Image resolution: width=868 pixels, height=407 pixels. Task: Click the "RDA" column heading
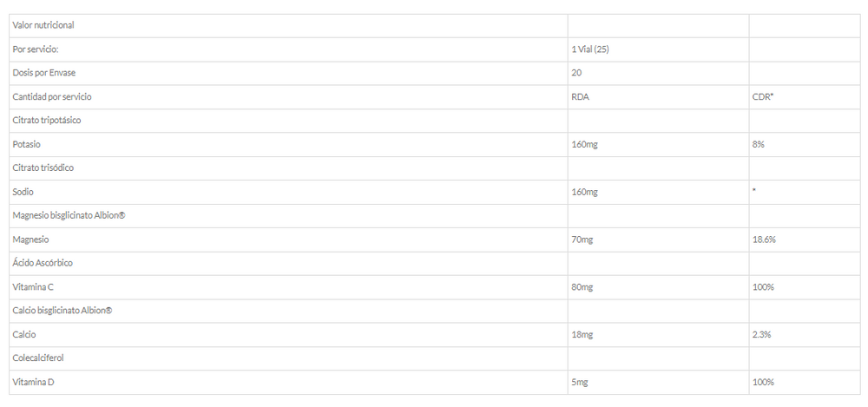point(581,97)
